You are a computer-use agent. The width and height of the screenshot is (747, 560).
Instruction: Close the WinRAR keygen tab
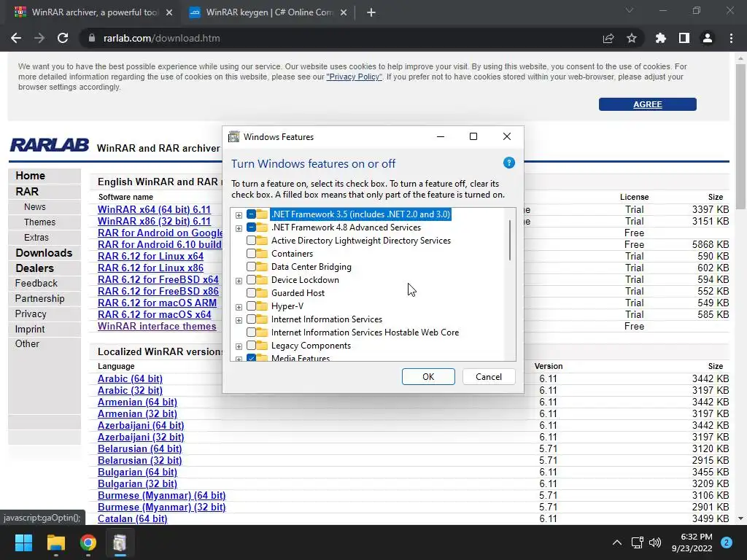(x=344, y=12)
